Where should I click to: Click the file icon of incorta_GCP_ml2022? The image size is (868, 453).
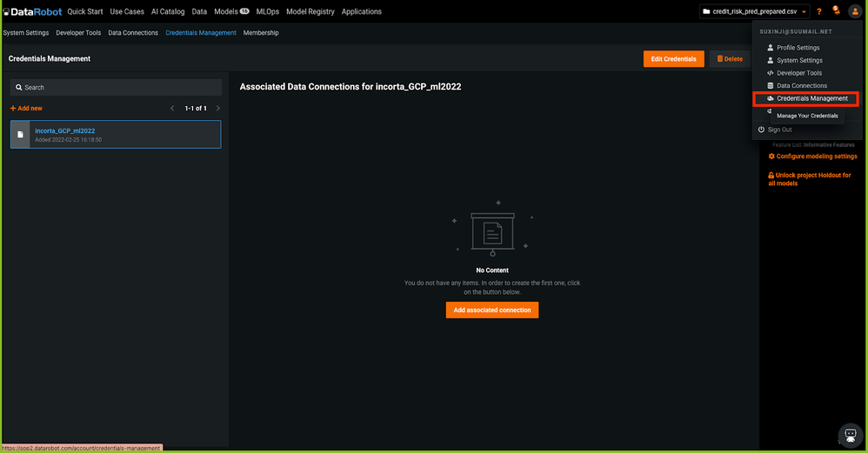(21, 135)
